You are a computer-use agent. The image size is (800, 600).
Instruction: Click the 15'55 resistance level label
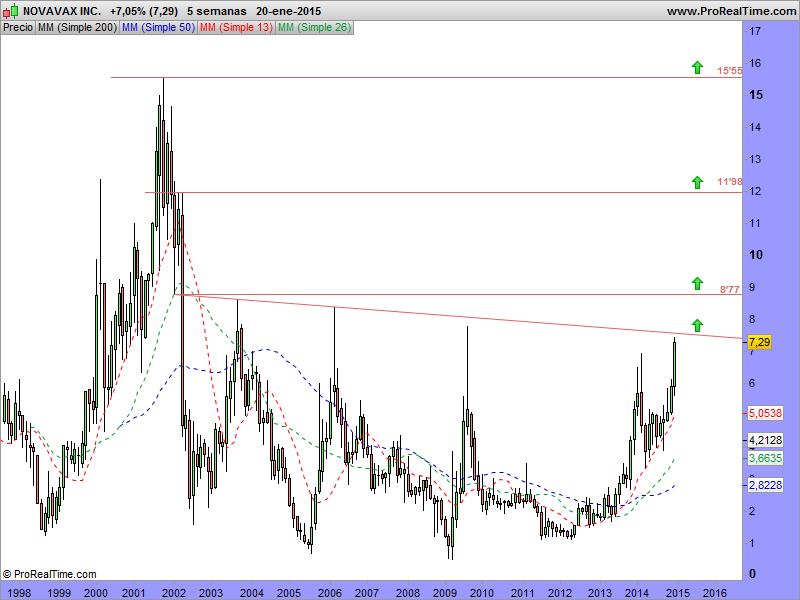pyautogui.click(x=729, y=71)
